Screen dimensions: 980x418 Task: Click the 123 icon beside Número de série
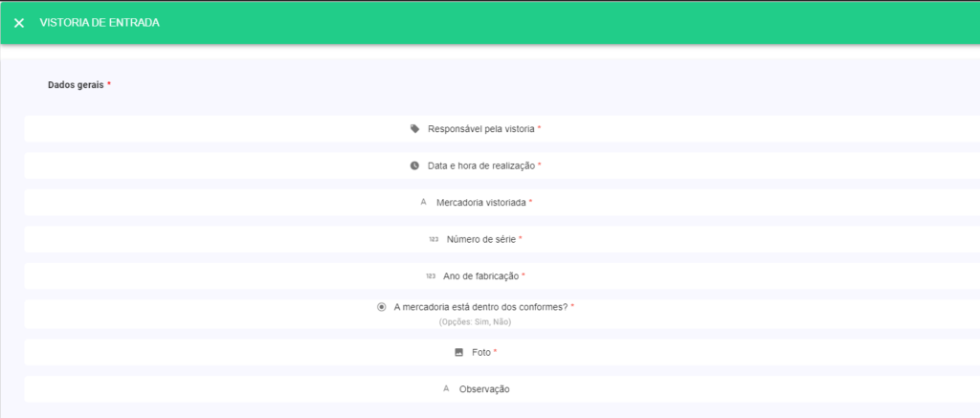pos(434,239)
